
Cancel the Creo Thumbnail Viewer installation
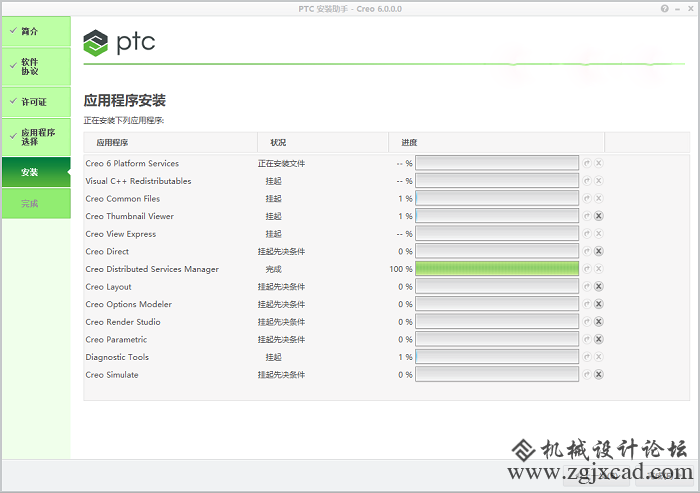coord(599,216)
